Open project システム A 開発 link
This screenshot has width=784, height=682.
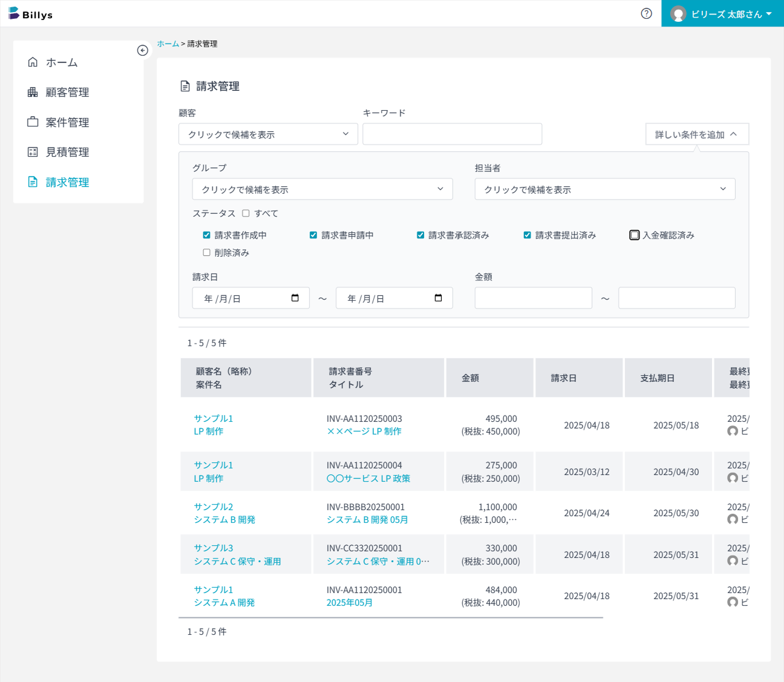click(x=224, y=603)
